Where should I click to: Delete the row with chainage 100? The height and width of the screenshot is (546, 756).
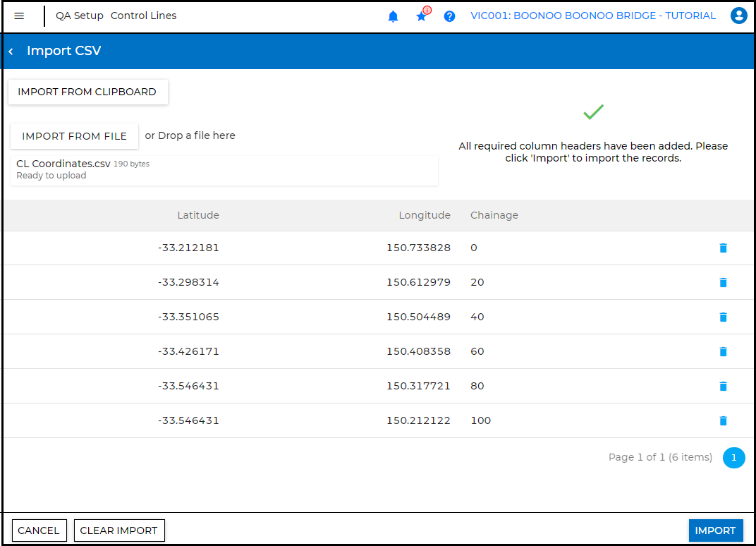pyautogui.click(x=723, y=421)
